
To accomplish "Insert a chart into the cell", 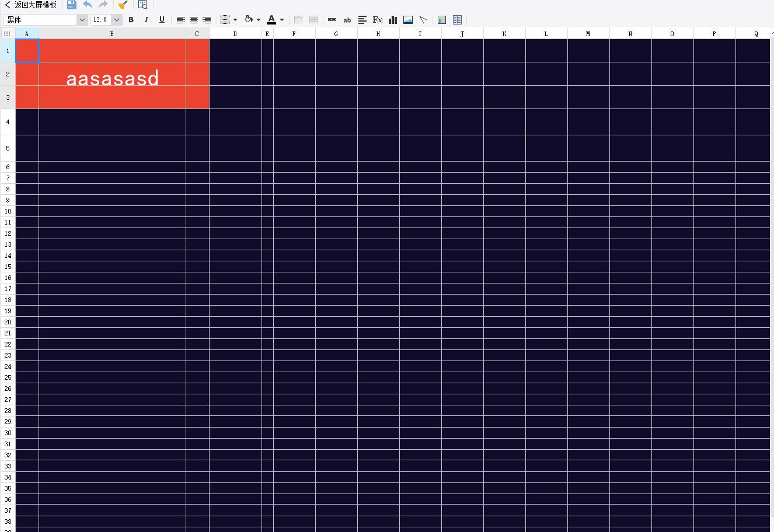I will tap(393, 20).
